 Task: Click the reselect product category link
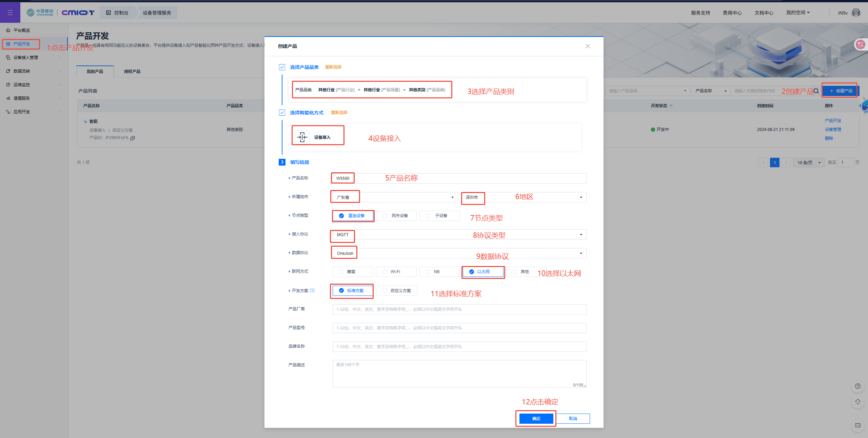click(x=333, y=67)
